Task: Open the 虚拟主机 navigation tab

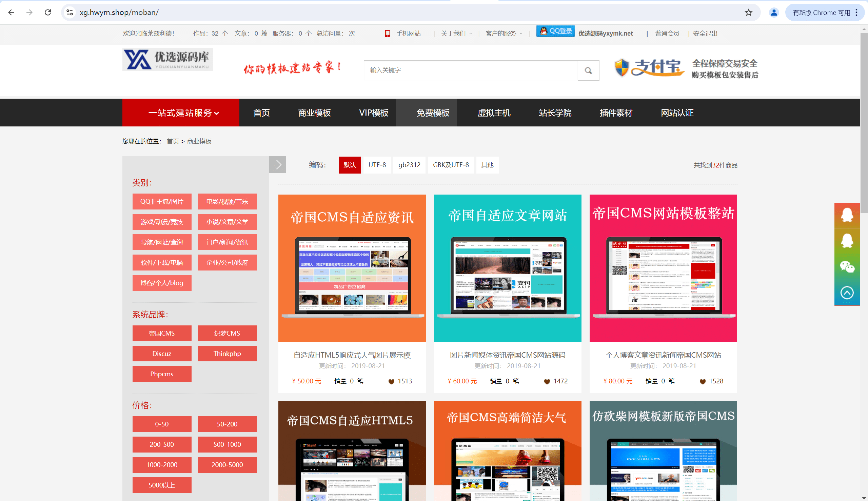Action: tap(494, 113)
